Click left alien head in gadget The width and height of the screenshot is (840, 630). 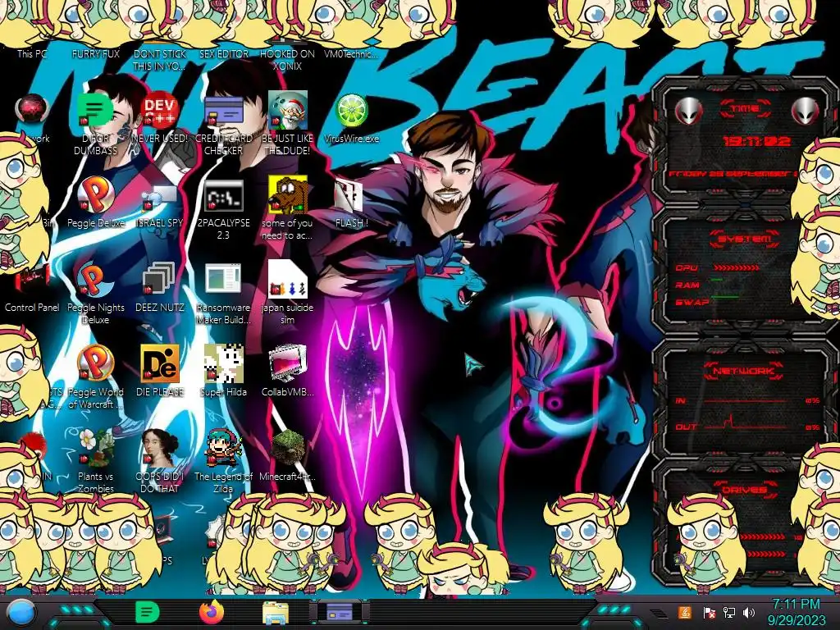click(688, 111)
